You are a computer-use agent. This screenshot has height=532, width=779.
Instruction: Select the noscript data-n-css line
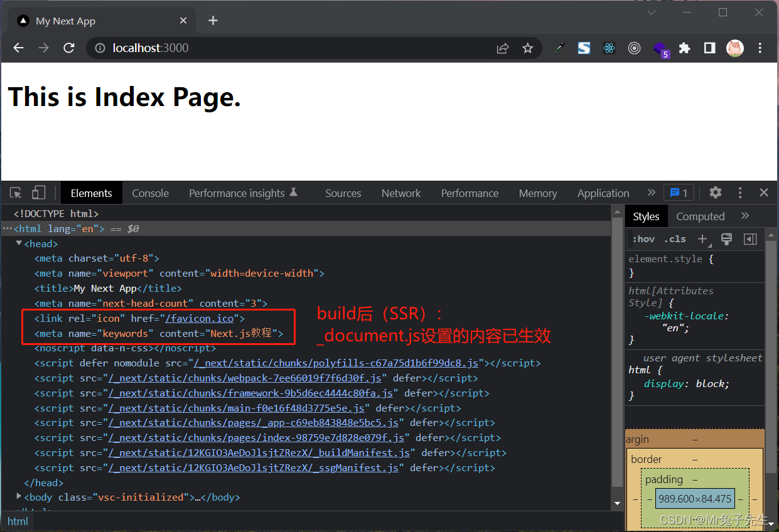click(x=125, y=348)
